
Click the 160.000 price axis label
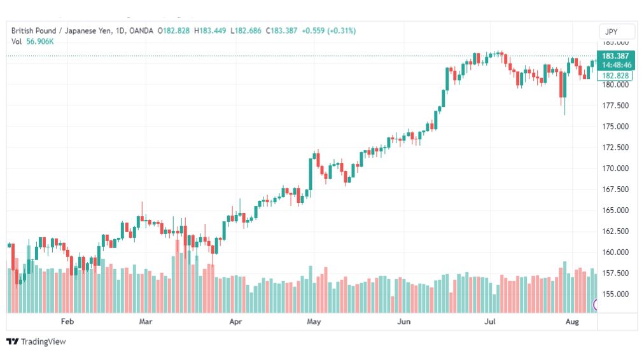point(615,252)
